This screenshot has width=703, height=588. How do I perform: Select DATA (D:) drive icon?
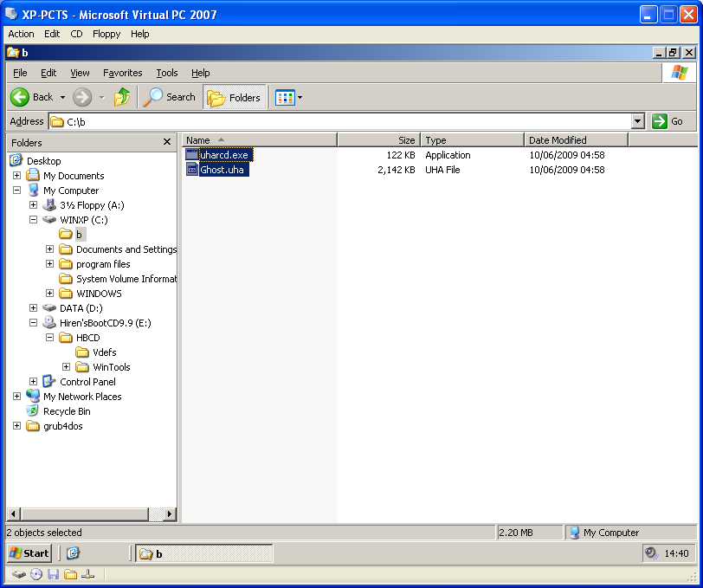[x=48, y=307]
